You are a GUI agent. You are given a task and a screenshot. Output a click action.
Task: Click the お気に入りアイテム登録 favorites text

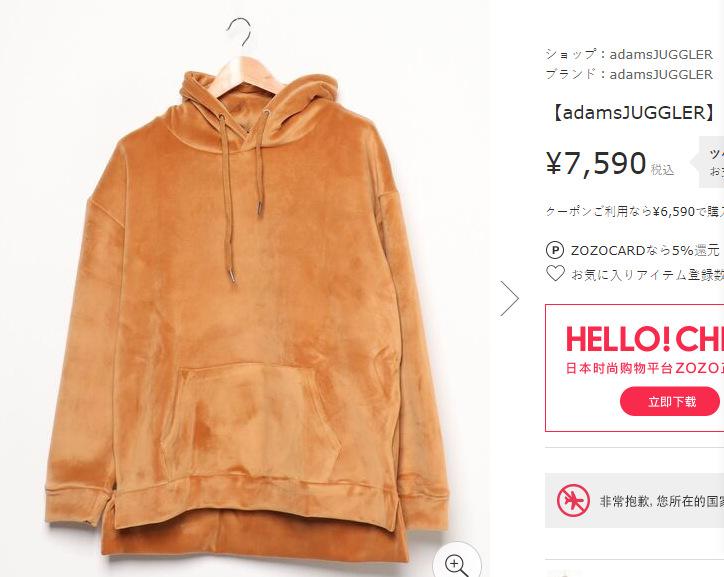pyautogui.click(x=647, y=275)
